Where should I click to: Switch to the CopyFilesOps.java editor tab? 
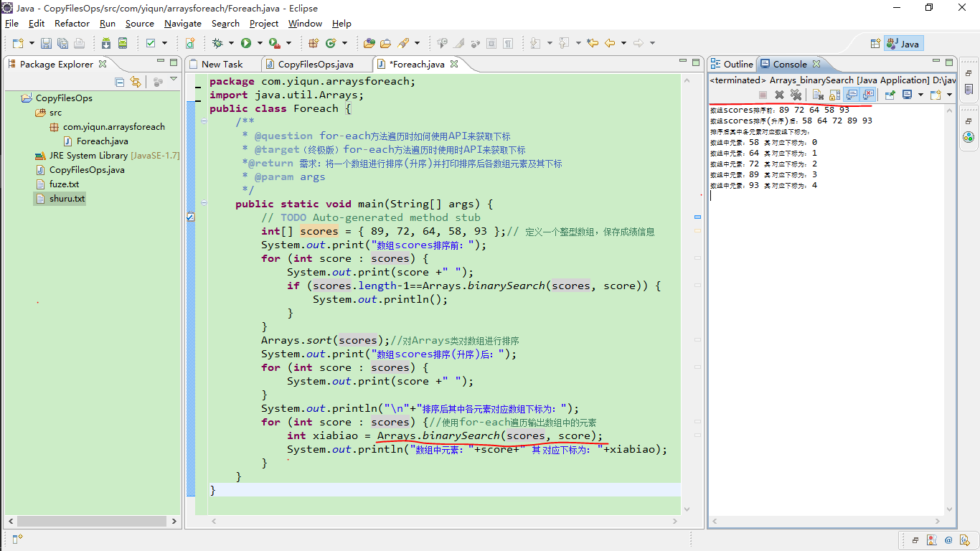pos(316,64)
